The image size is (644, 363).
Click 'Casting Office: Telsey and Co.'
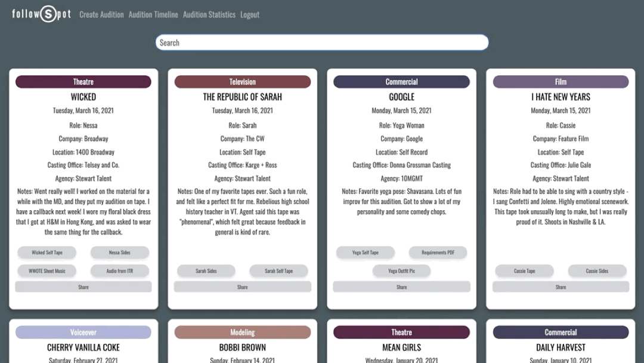click(x=83, y=165)
